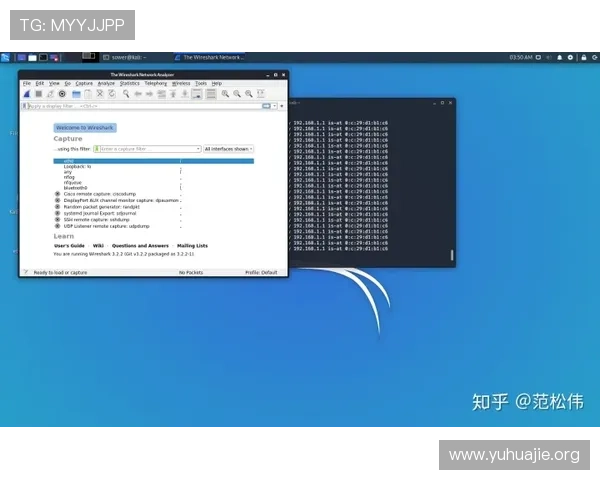This screenshot has width=600, height=480.
Task: Open the filter expression dropdown at far right
Action: coord(282,106)
